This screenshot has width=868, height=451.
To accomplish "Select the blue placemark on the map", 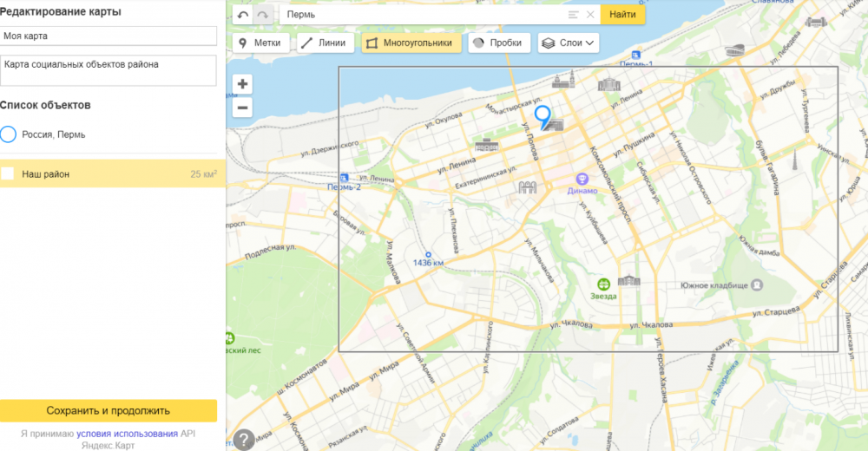I will pos(542,117).
